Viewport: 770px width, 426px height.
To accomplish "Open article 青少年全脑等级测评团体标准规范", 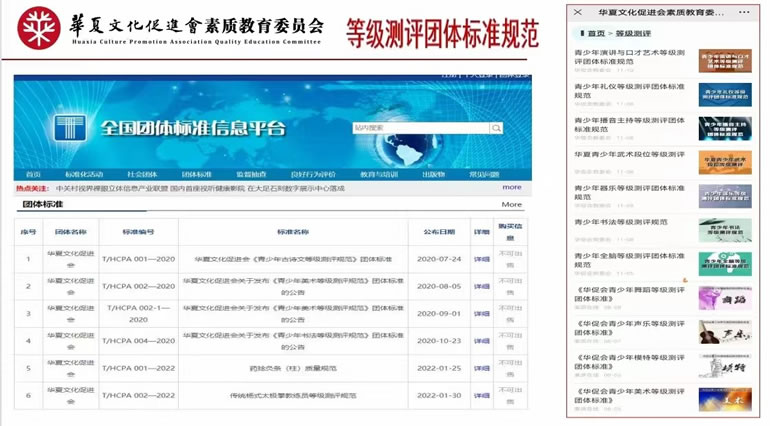I will click(629, 260).
